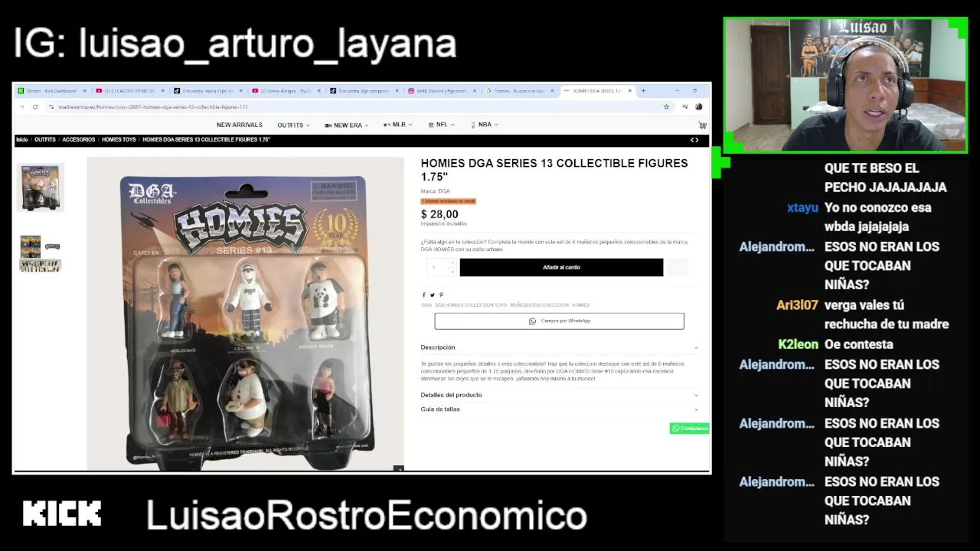Click the orange last units stock badge

coord(448,201)
